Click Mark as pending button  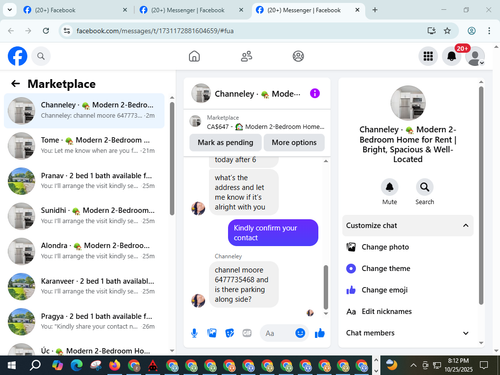pyautogui.click(x=225, y=142)
